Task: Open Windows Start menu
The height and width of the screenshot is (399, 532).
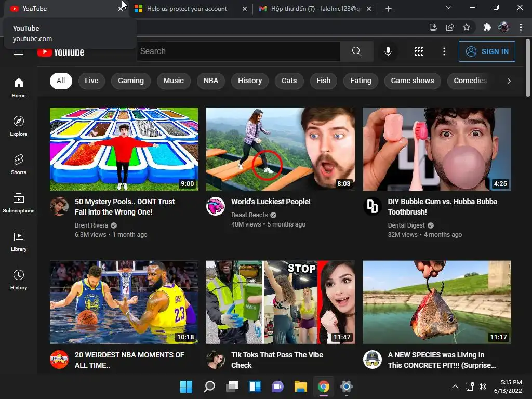Action: pos(186,387)
